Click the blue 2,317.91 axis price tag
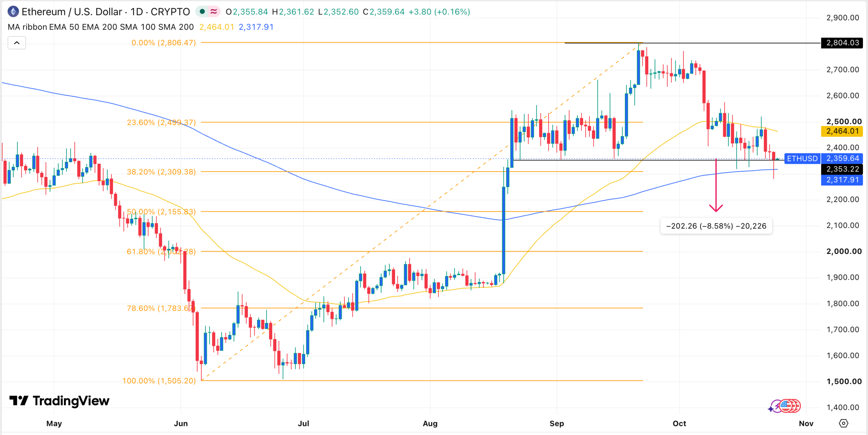 click(x=842, y=180)
